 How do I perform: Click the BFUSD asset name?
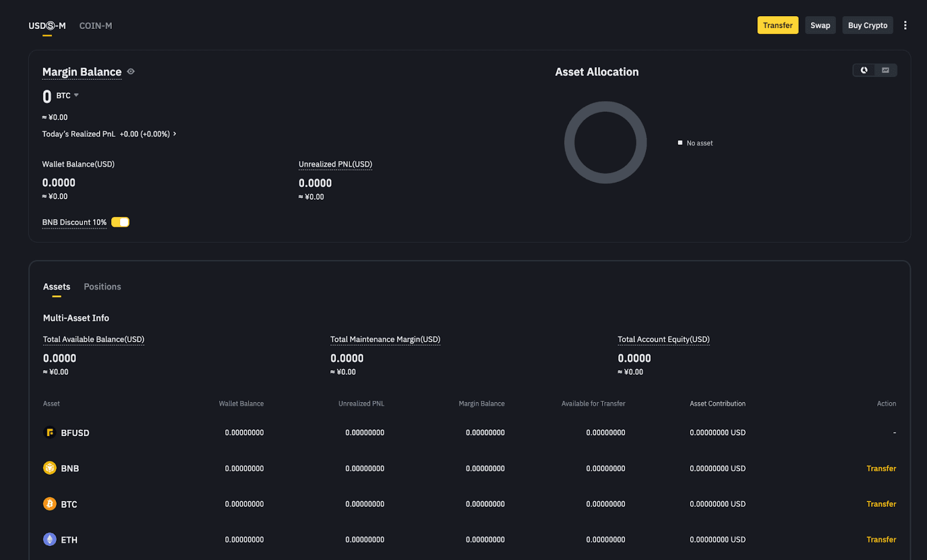pos(75,433)
